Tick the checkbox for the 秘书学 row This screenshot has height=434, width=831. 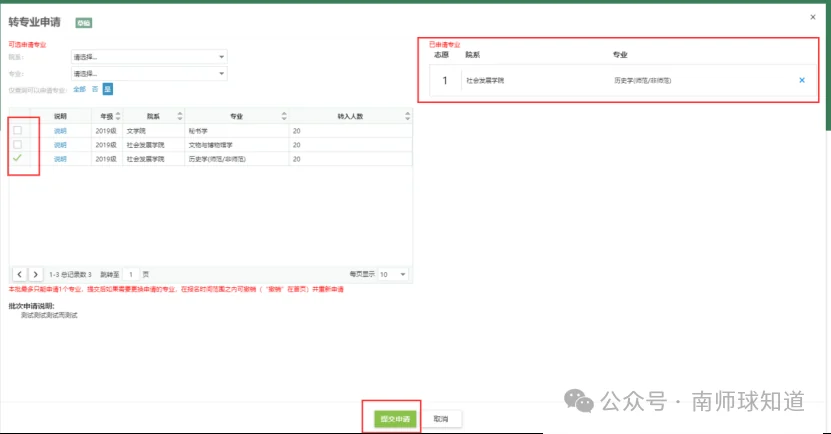pyautogui.click(x=17, y=130)
